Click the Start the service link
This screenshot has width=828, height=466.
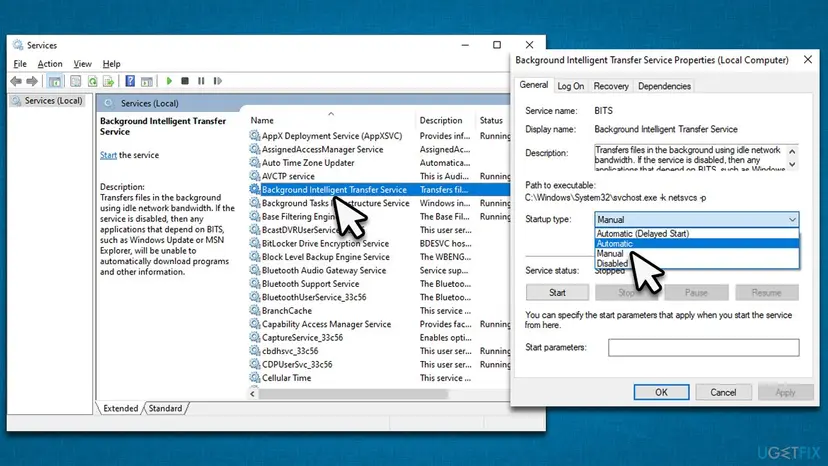tap(108, 155)
